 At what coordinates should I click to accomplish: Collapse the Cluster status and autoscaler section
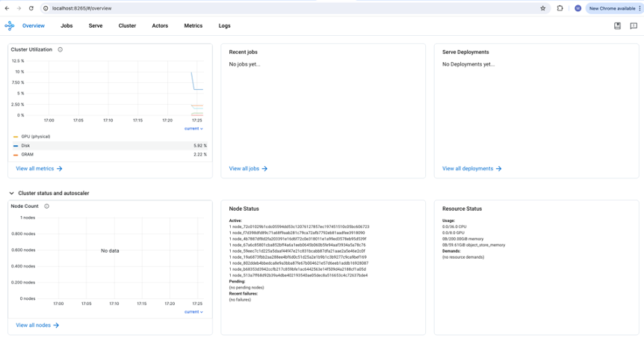click(x=12, y=194)
